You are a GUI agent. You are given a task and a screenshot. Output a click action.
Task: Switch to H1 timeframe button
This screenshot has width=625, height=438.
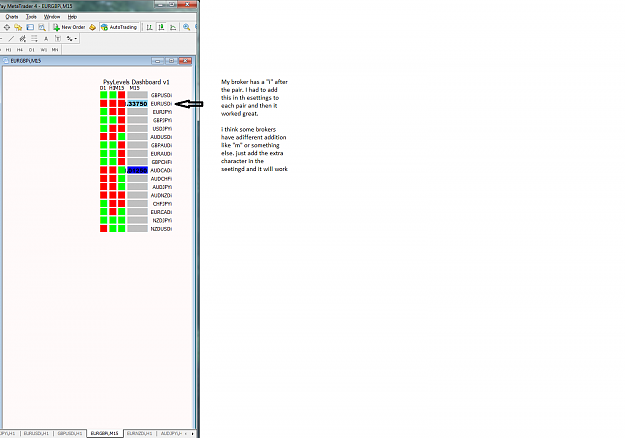point(8,50)
